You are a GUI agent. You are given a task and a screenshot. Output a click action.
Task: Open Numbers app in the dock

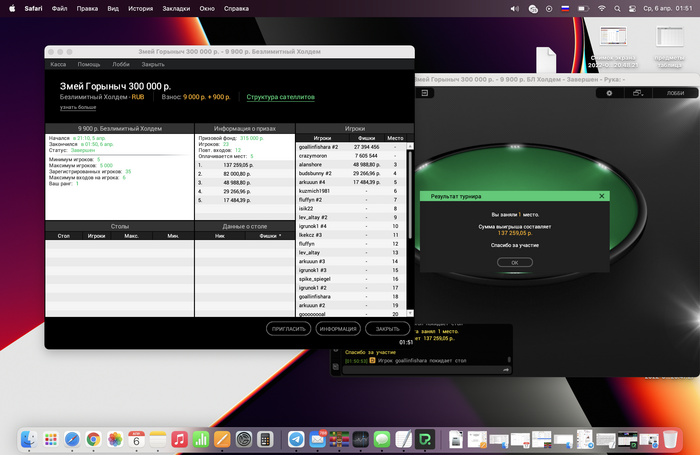coord(200,440)
